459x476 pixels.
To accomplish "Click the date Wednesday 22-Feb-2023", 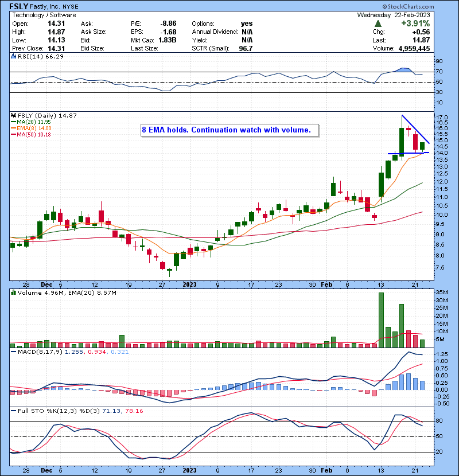I will point(394,15).
